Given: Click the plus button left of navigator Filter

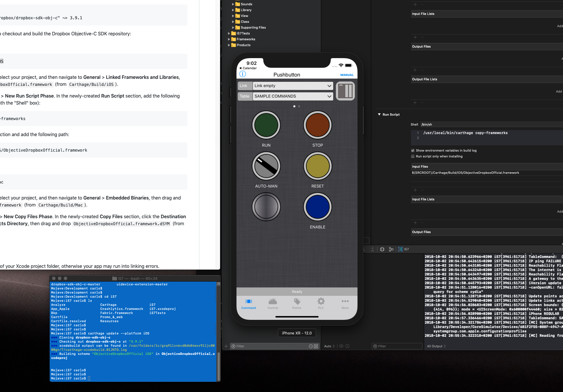Looking at the screenshot, I should tap(226, 346).
